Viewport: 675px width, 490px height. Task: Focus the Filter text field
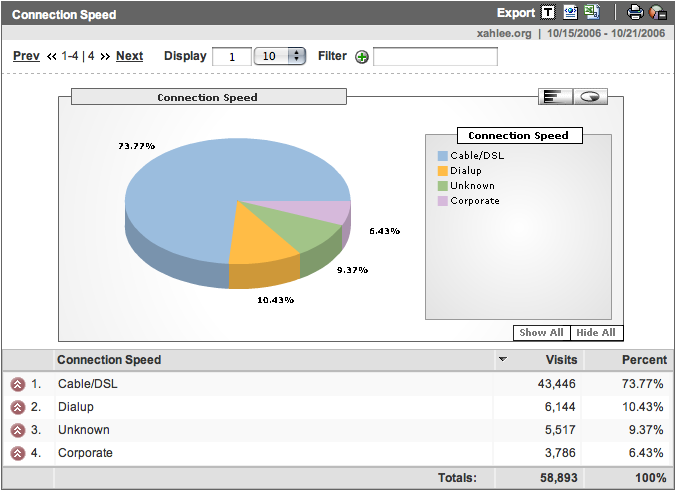tap(434, 57)
